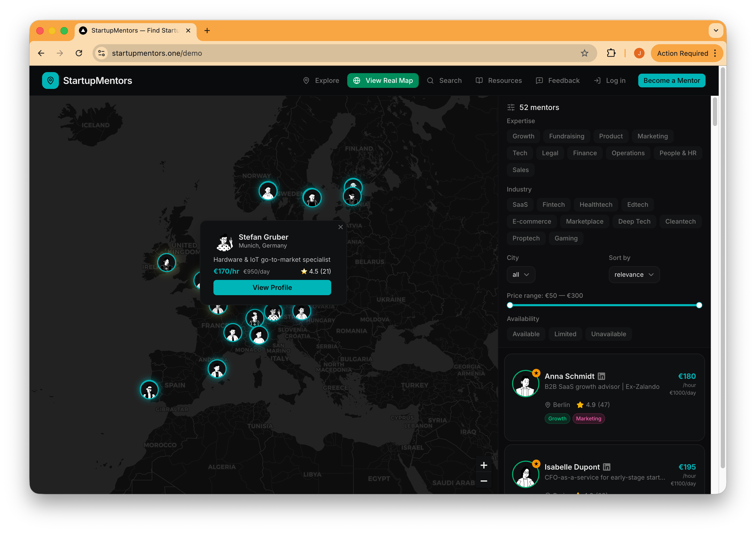Image resolution: width=756 pixels, height=533 pixels.
Task: Click the filter sliders icon beside 52 mentors
Action: pos(511,107)
